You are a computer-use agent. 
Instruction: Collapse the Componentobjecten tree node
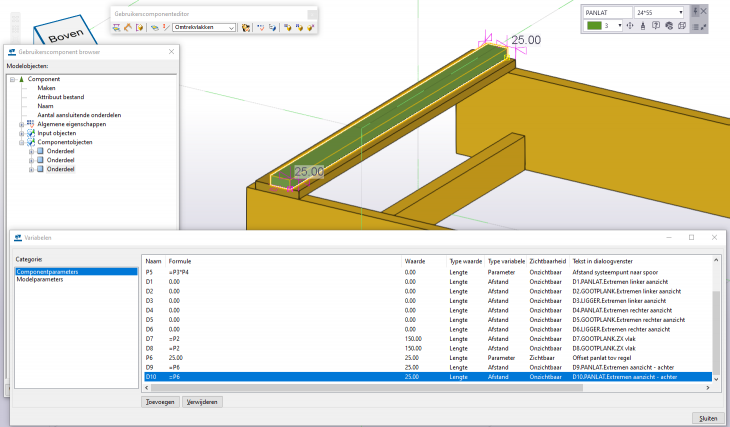[x=21, y=142]
